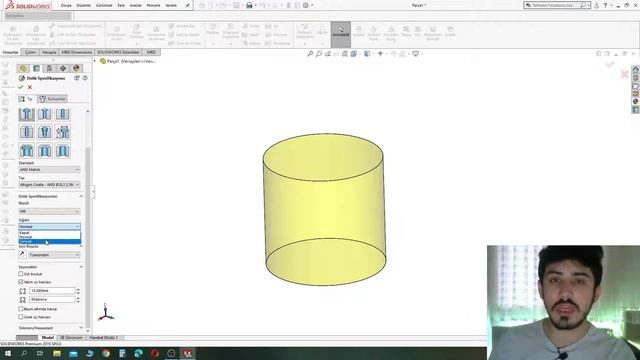Open the Araçlar menu
Screen dimensions: 640x360
tap(136, 6)
